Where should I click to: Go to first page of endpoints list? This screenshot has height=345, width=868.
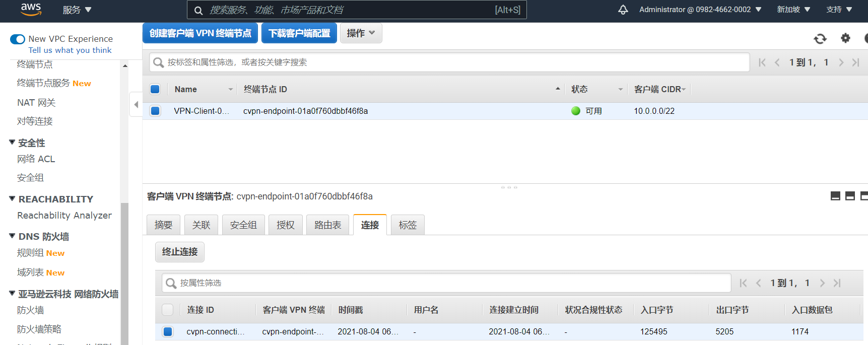point(762,62)
